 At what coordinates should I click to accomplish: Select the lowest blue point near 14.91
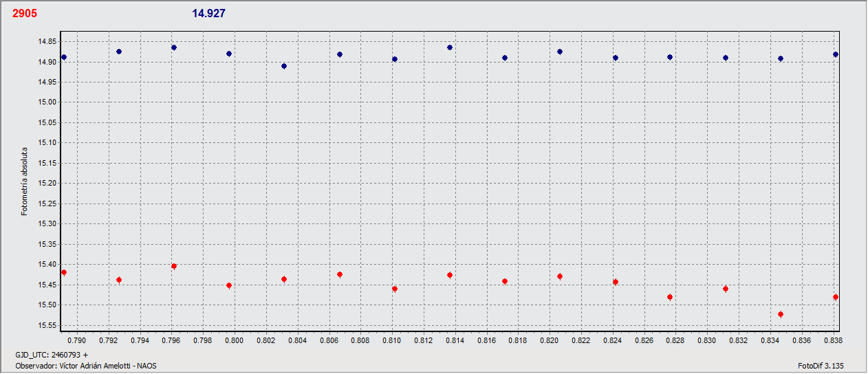tap(284, 66)
